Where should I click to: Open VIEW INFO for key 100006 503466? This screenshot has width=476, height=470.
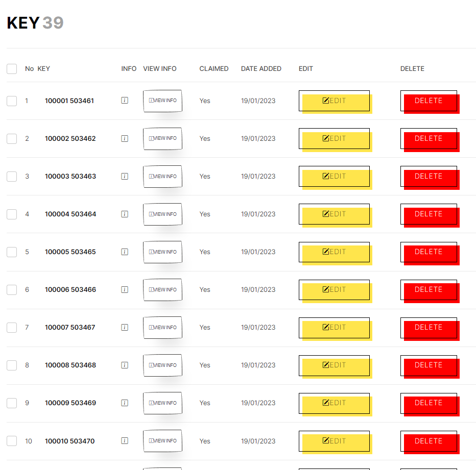click(x=163, y=290)
